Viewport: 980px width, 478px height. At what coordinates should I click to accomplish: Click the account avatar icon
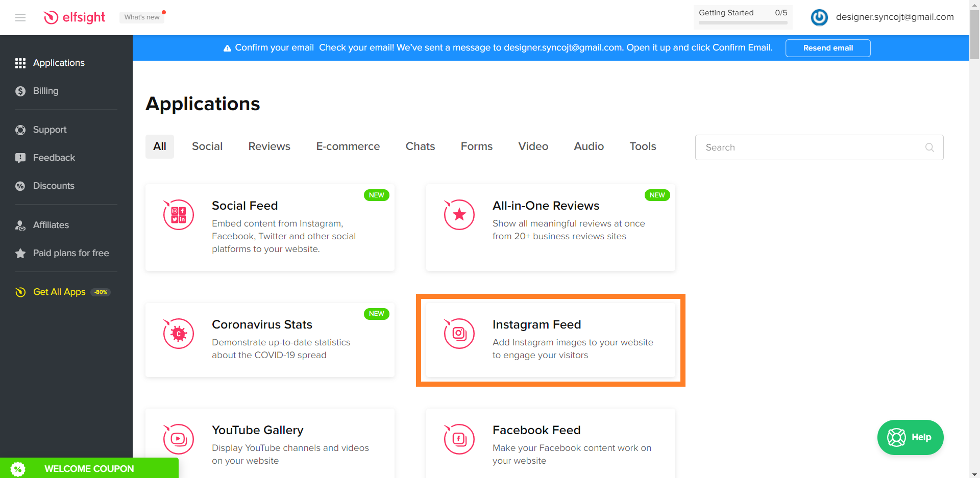point(819,17)
